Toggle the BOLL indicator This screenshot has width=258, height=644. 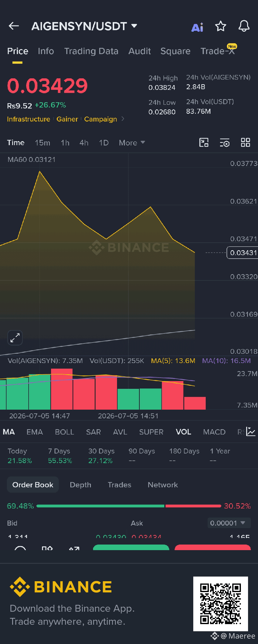[64, 432]
